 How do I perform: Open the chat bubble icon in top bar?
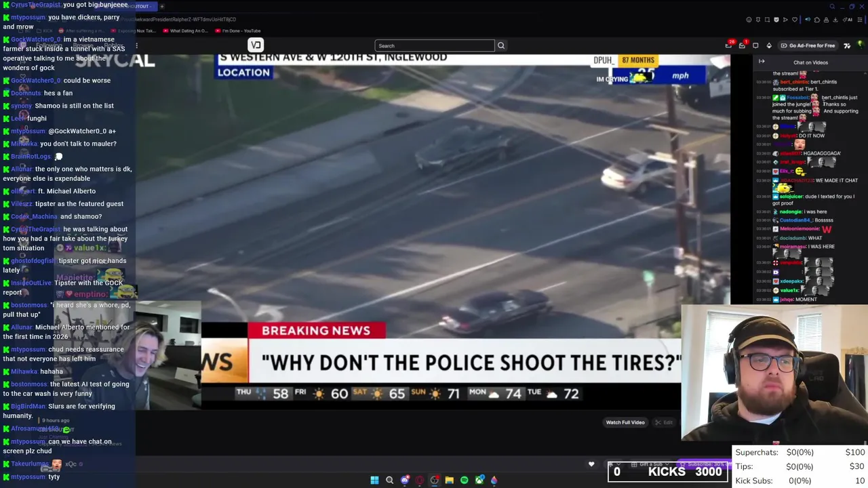coord(756,45)
